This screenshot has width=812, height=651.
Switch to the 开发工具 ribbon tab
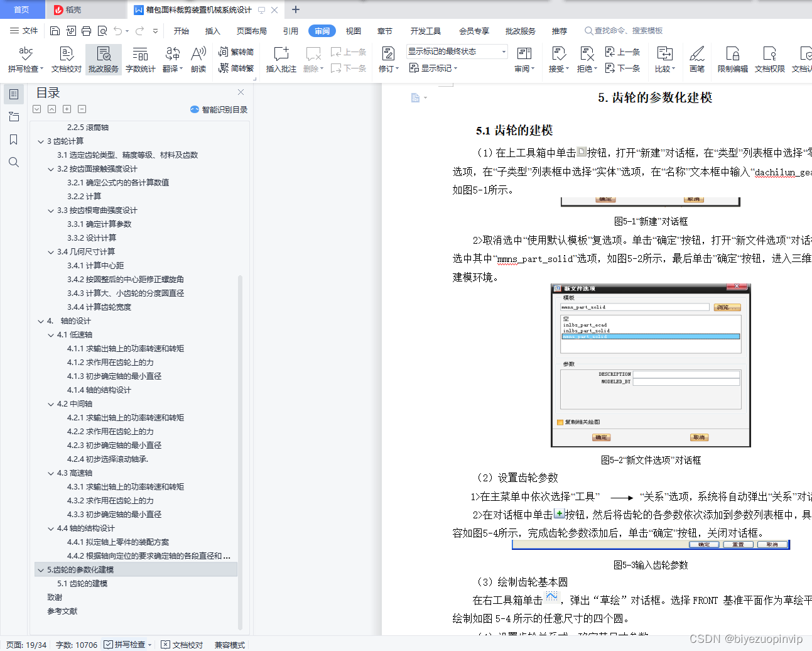pyautogui.click(x=426, y=31)
